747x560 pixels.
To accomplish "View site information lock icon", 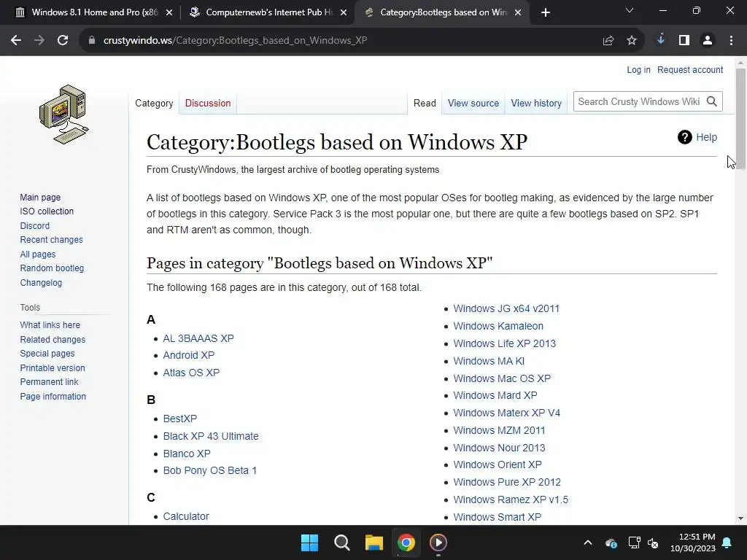I will [92, 41].
